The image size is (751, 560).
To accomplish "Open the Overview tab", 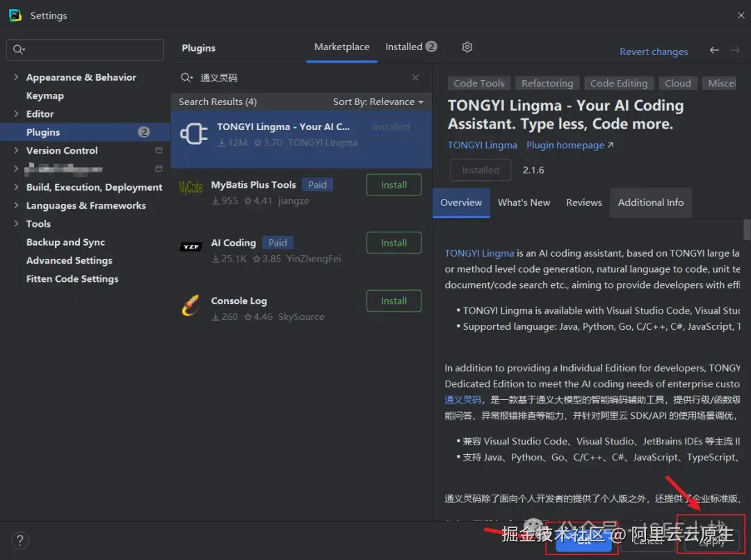I will [461, 202].
